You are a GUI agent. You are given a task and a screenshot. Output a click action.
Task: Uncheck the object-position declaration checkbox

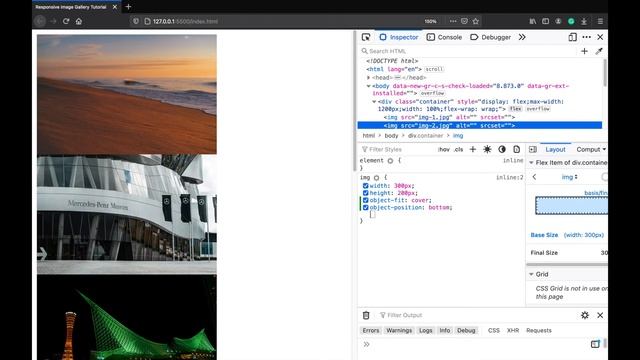(x=366, y=208)
